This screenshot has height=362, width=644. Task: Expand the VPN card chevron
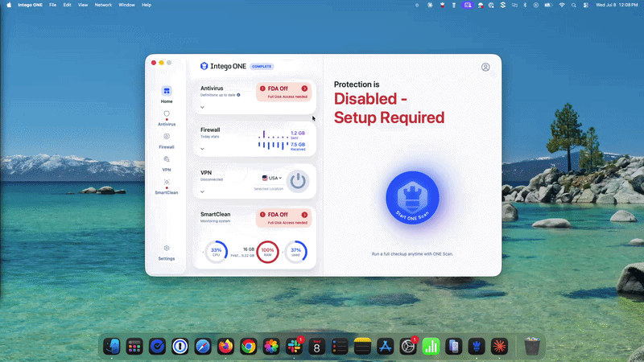pos(202,191)
